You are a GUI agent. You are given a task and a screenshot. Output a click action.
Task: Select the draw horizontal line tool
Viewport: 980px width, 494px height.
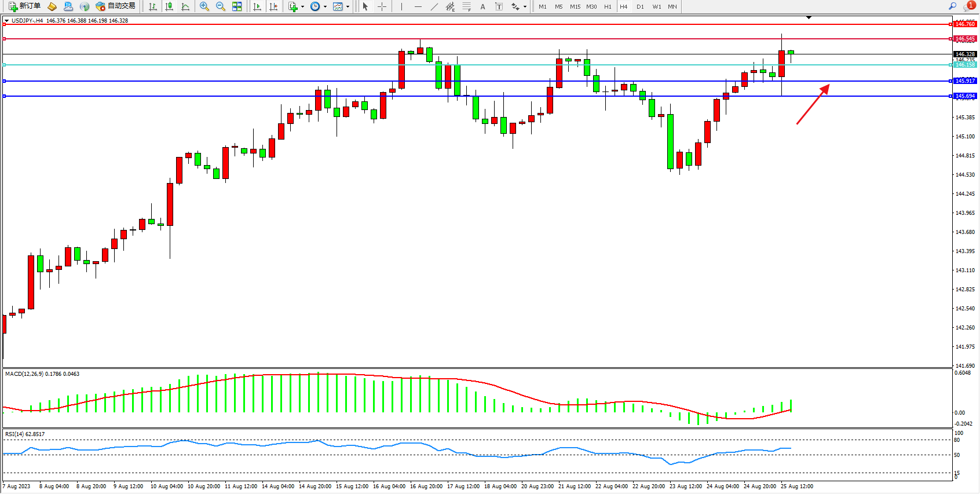coord(418,6)
